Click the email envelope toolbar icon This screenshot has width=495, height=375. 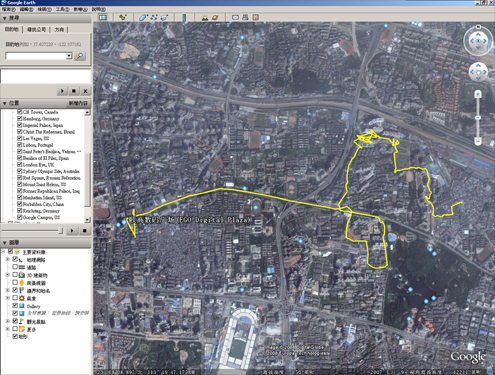point(235,17)
